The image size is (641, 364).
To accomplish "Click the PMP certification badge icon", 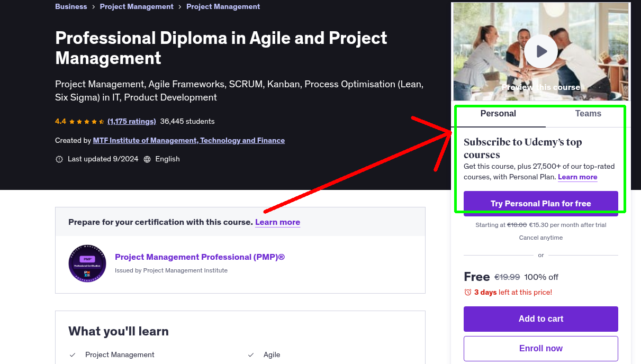I will [x=87, y=263].
